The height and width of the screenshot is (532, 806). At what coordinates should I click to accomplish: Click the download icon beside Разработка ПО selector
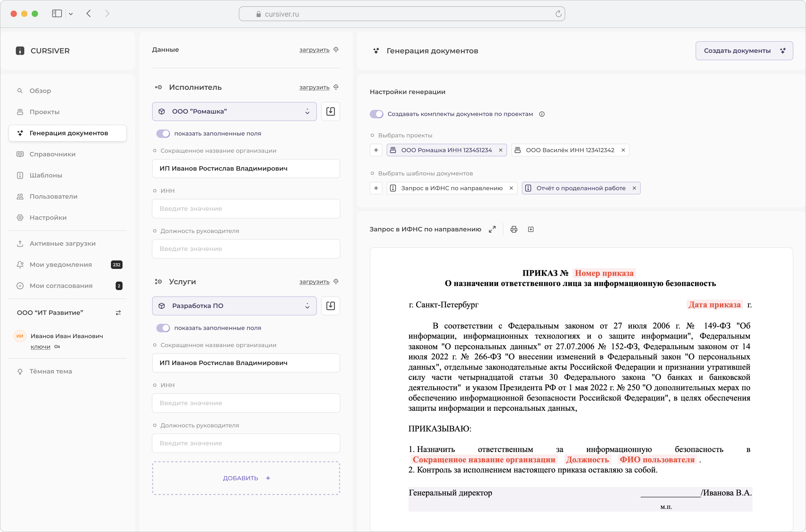pos(330,306)
